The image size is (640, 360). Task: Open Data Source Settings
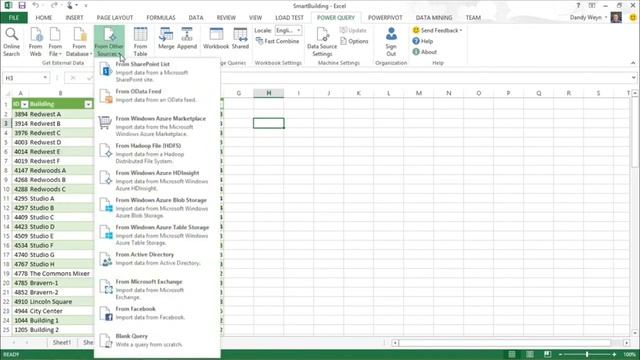point(322,42)
